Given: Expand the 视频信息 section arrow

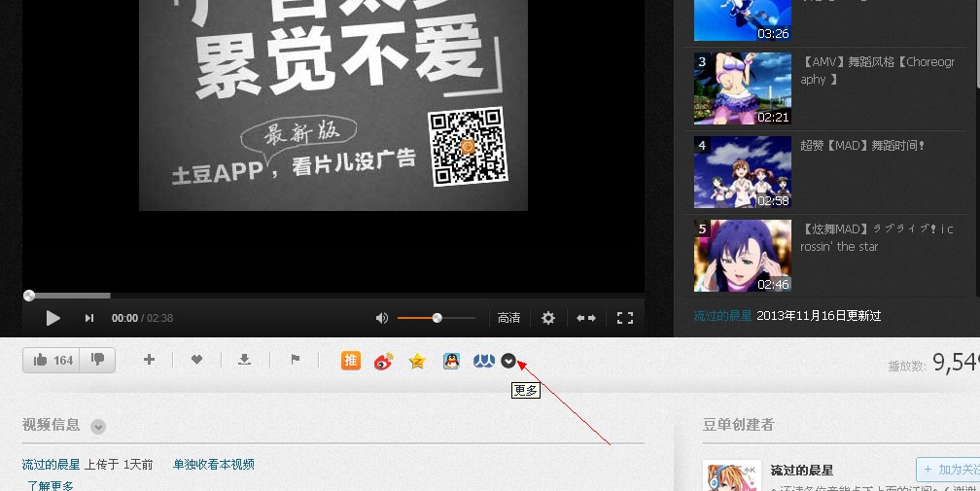Looking at the screenshot, I should pyautogui.click(x=98, y=427).
